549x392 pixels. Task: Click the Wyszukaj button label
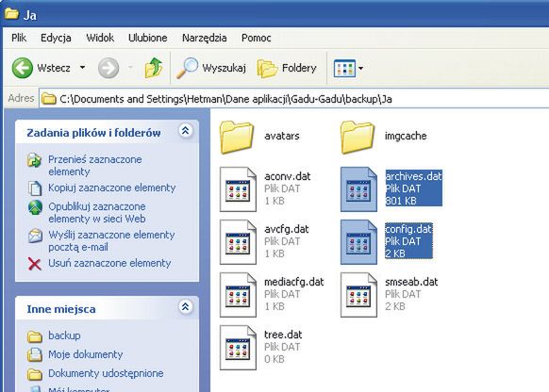click(x=225, y=68)
